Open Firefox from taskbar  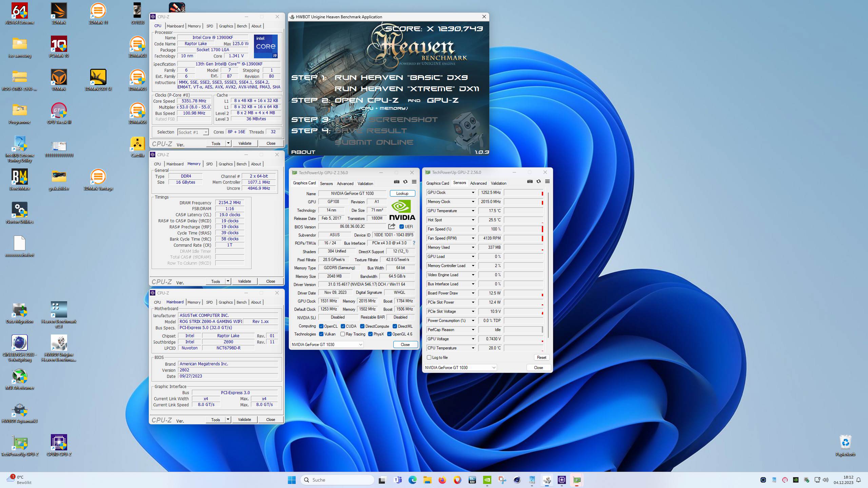442,480
